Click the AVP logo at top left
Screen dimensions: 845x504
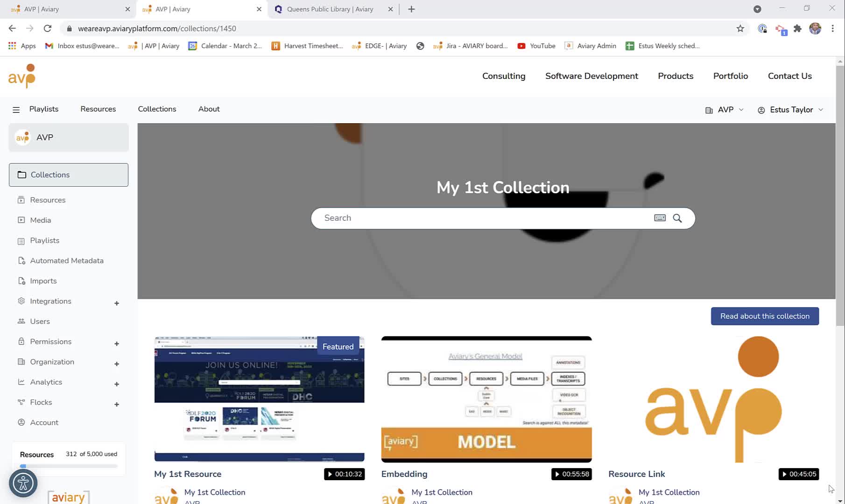(22, 76)
